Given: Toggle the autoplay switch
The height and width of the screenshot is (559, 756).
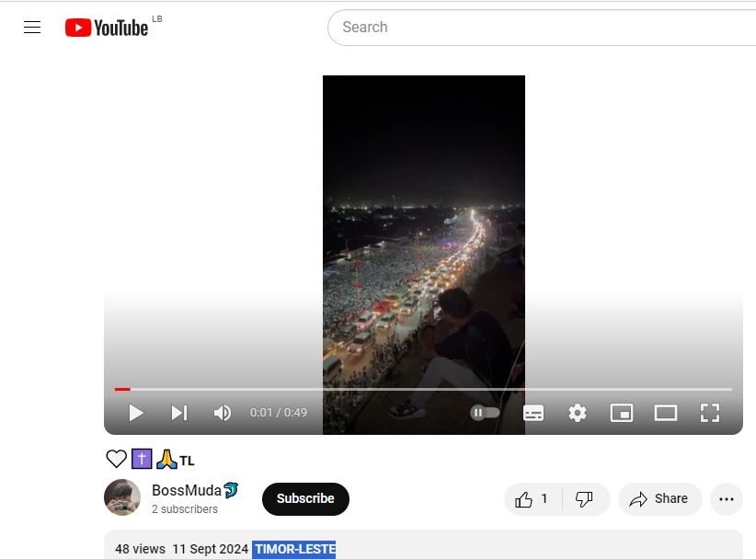Looking at the screenshot, I should (485, 413).
